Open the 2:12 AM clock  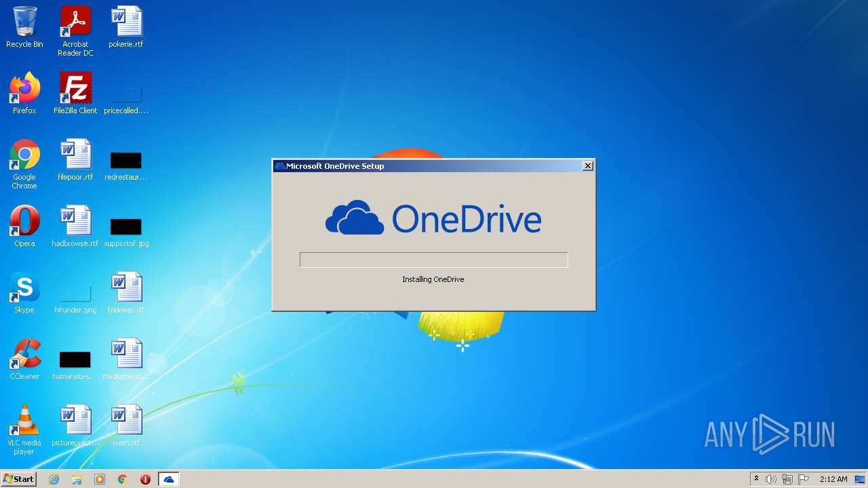(x=833, y=479)
